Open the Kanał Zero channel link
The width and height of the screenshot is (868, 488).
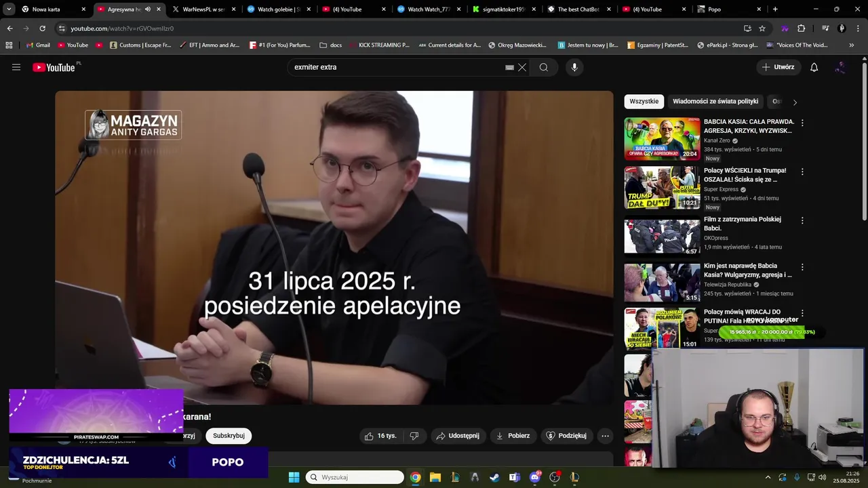717,140
